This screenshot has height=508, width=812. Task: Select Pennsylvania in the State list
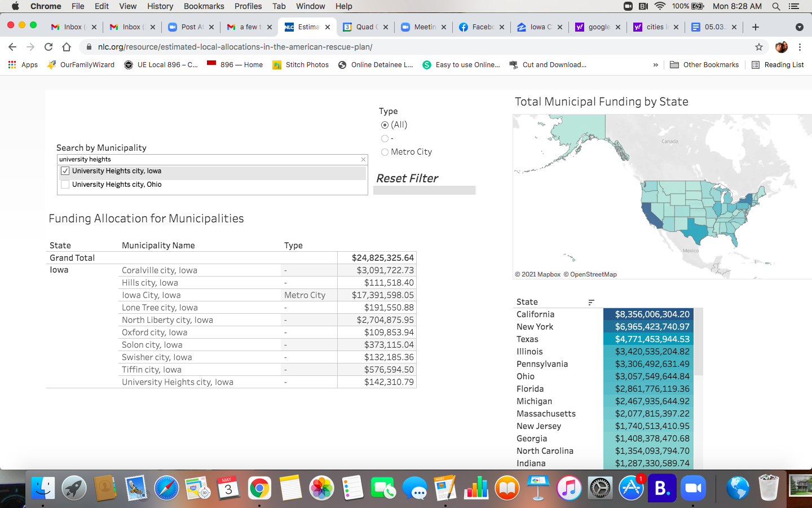click(x=542, y=364)
